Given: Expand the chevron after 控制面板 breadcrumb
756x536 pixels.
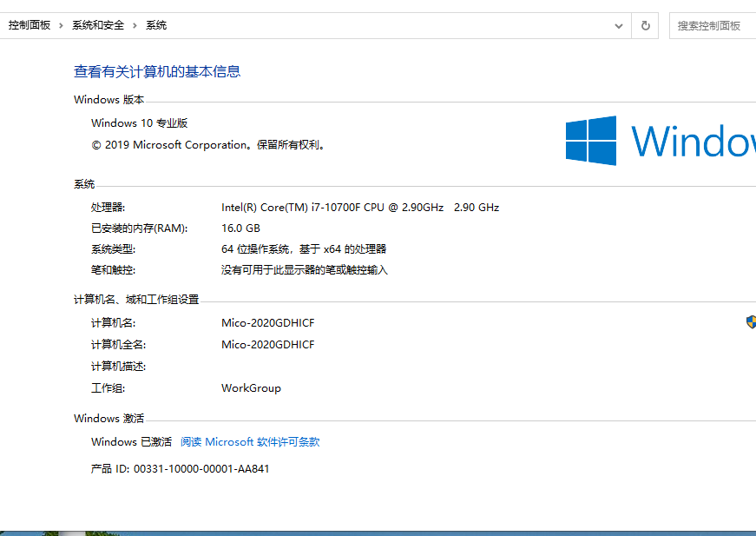Looking at the screenshot, I should pos(61,25).
